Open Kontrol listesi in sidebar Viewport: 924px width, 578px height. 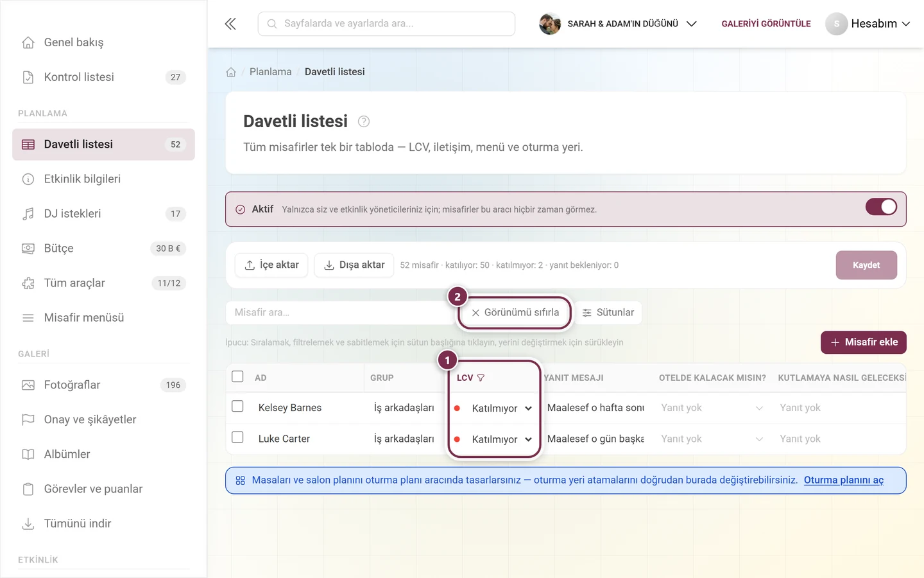[x=103, y=77]
